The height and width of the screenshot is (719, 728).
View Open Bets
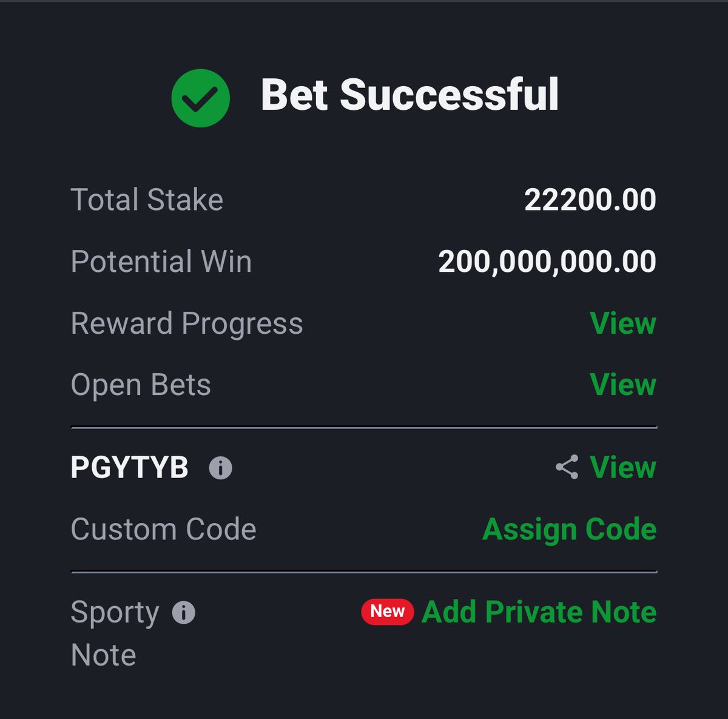pyautogui.click(x=623, y=384)
